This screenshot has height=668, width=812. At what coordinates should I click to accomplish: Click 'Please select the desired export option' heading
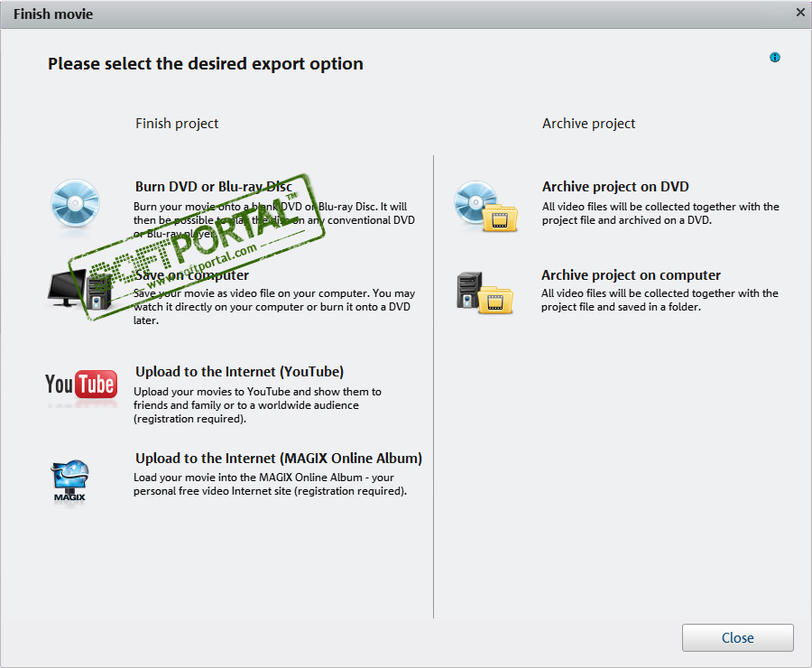click(x=206, y=64)
